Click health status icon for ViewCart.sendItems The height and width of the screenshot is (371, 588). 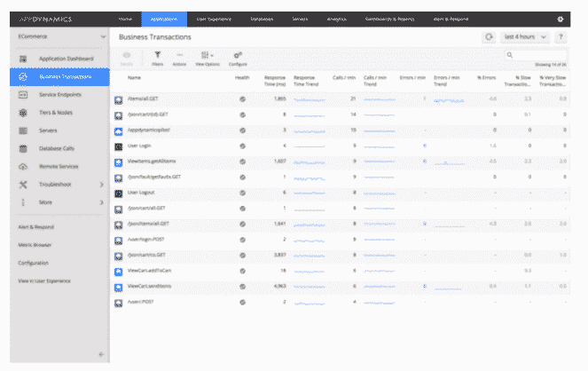pos(243,287)
